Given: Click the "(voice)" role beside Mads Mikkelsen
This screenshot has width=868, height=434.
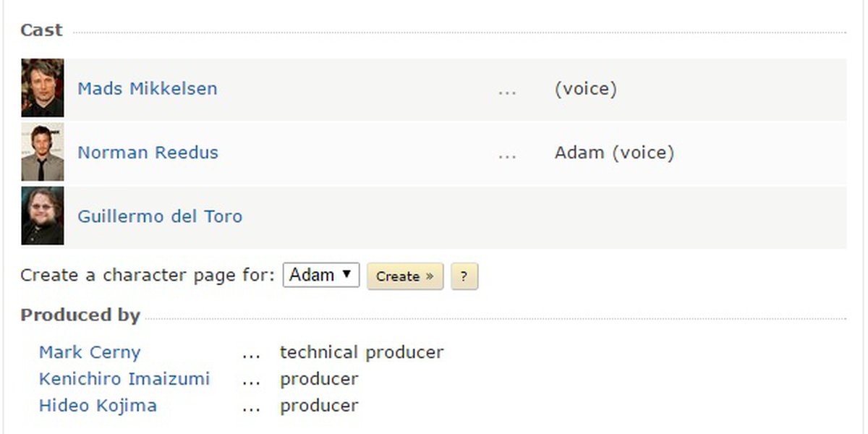Looking at the screenshot, I should (x=585, y=89).
